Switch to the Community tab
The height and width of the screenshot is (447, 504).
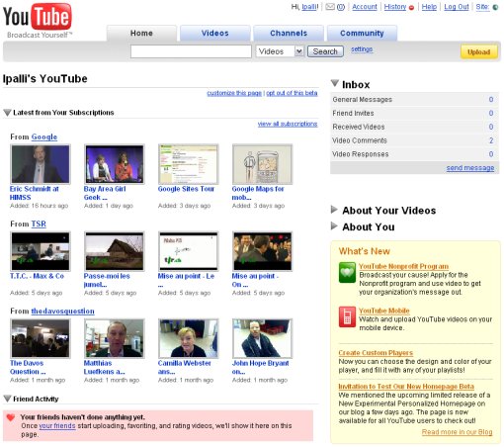362,34
